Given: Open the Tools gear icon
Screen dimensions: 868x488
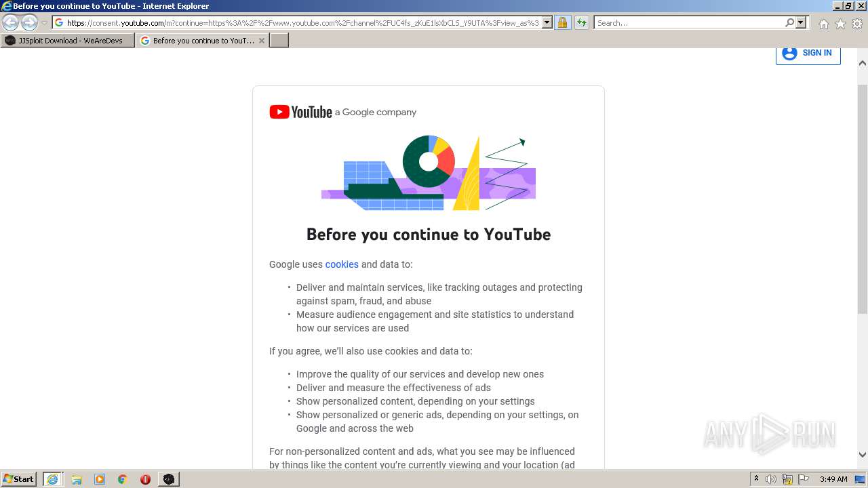Looking at the screenshot, I should coord(857,24).
